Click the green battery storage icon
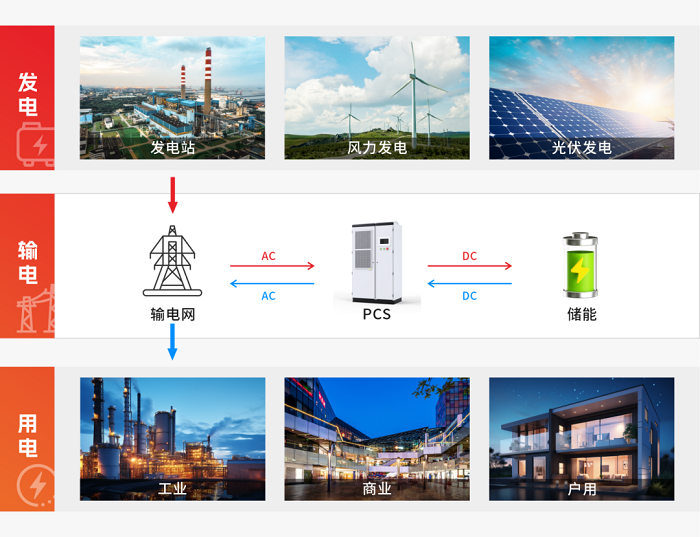Screen dimensions: 700x537 tap(580, 266)
